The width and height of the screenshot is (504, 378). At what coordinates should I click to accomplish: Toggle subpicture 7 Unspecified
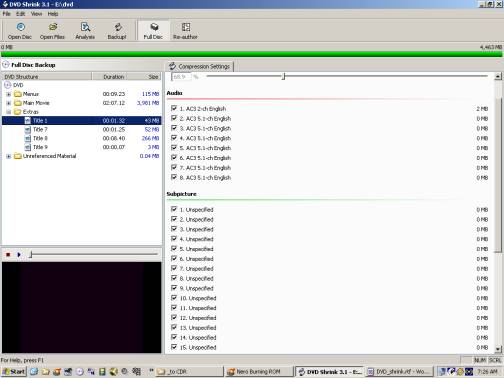(174, 268)
